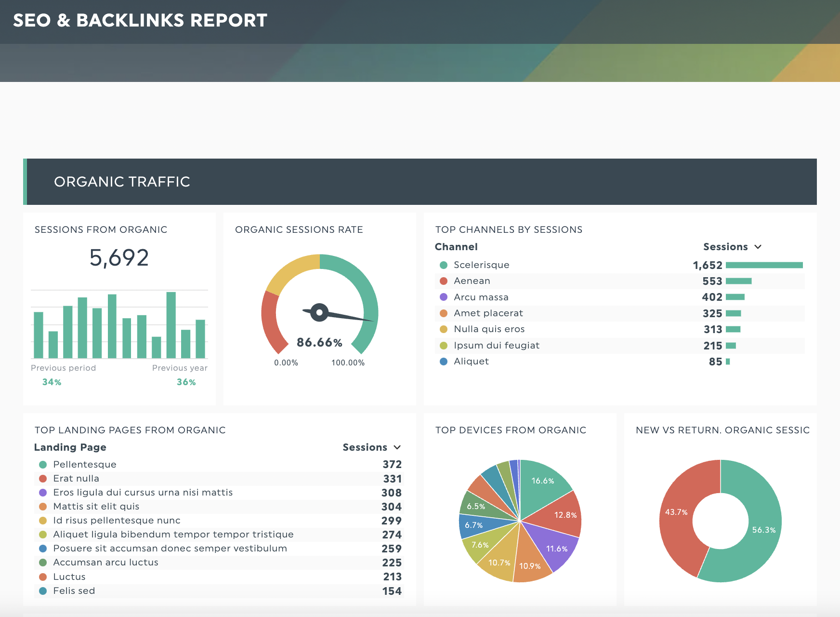Click Organic Sessions Rate widget title
Image resolution: width=840 pixels, height=617 pixels.
tap(299, 229)
